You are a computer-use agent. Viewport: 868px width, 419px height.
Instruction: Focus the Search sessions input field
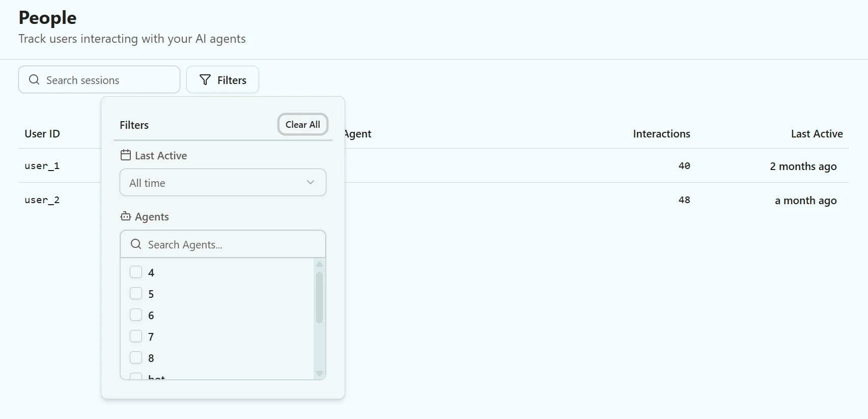99,79
